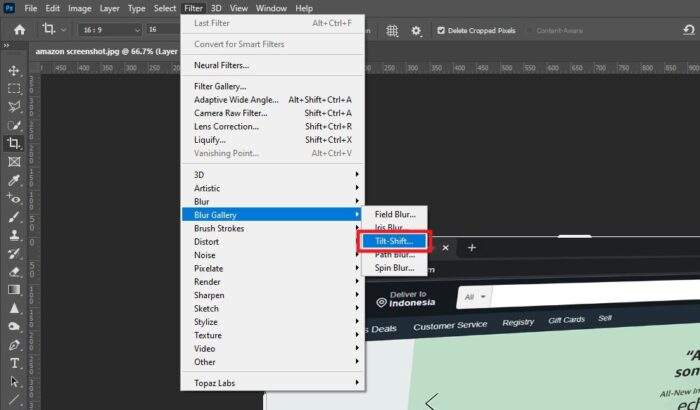The image size is (700, 410).
Task: Expand the Artistic filter submenu
Action: 273,188
